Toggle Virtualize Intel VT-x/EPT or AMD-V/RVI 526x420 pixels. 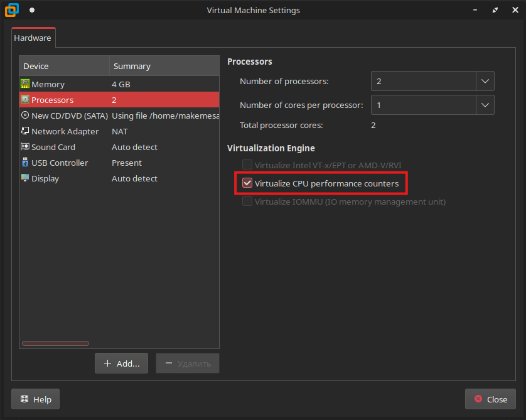247,165
